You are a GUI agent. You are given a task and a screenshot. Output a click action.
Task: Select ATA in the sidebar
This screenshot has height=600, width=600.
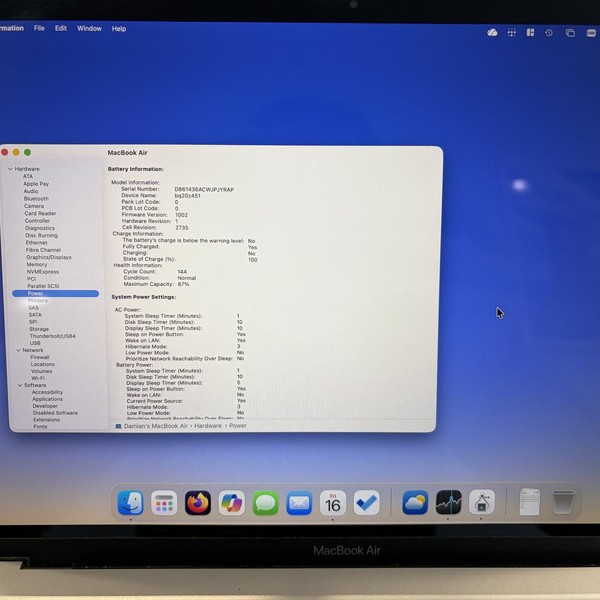(x=28, y=176)
